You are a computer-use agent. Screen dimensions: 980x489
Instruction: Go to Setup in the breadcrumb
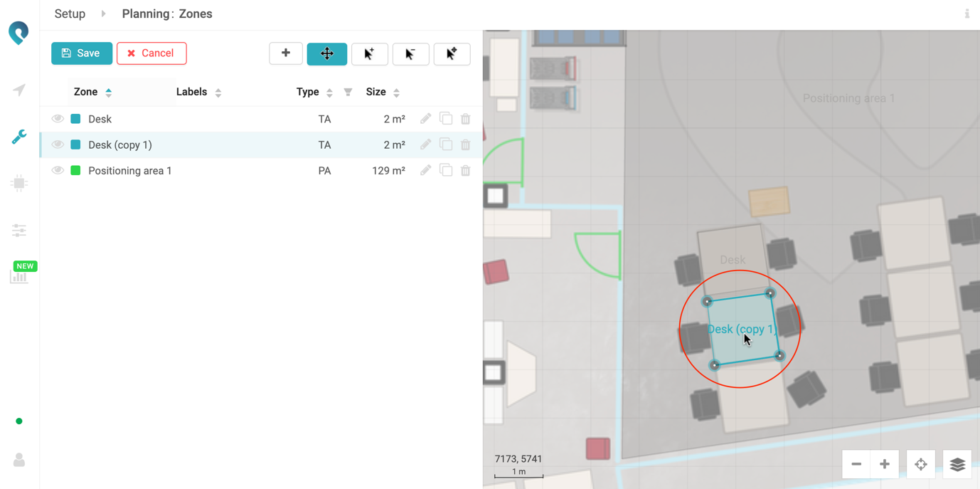[x=70, y=14]
